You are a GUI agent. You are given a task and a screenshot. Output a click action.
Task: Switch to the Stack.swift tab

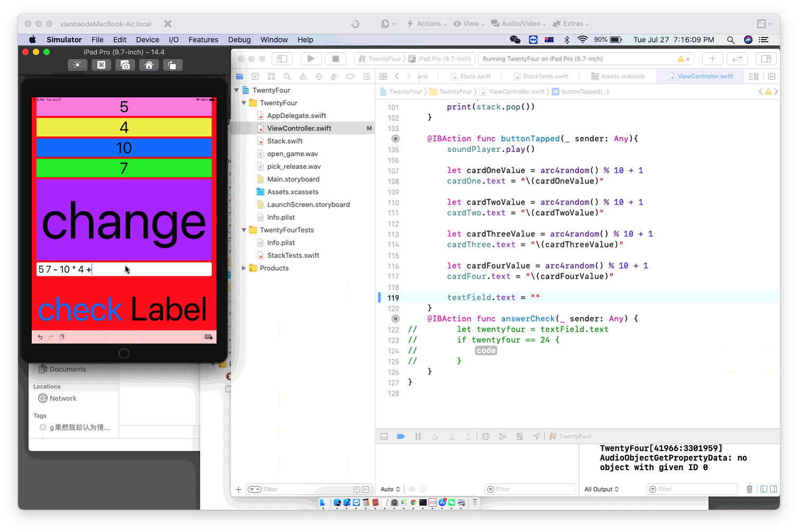point(471,77)
